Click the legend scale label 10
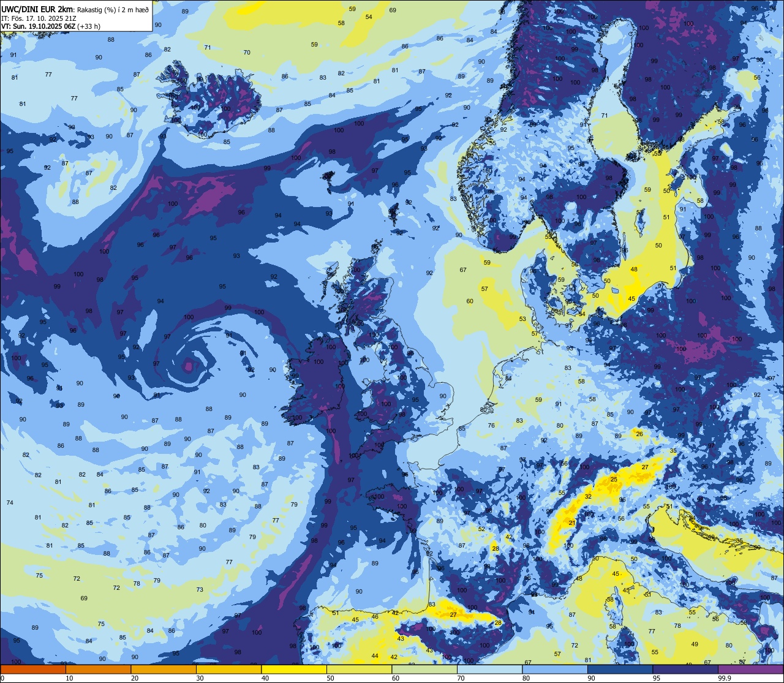This screenshot has width=784, height=683. (69, 678)
